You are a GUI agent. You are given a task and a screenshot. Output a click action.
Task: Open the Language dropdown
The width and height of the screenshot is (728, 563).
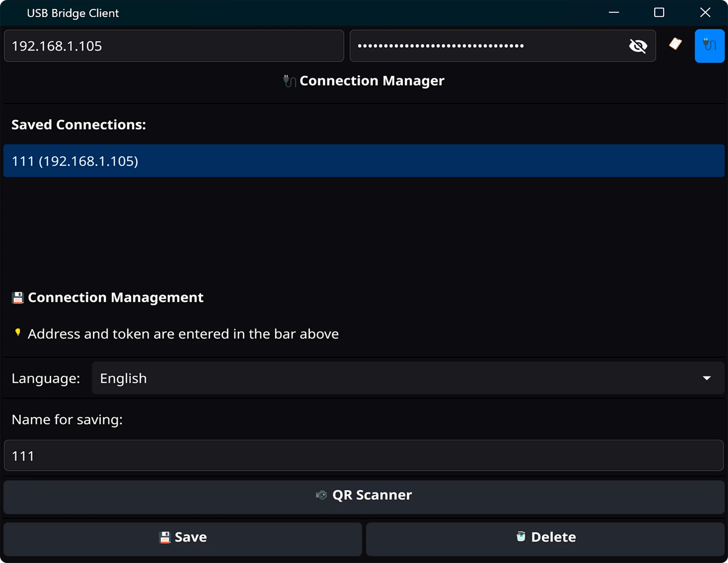[x=407, y=378]
